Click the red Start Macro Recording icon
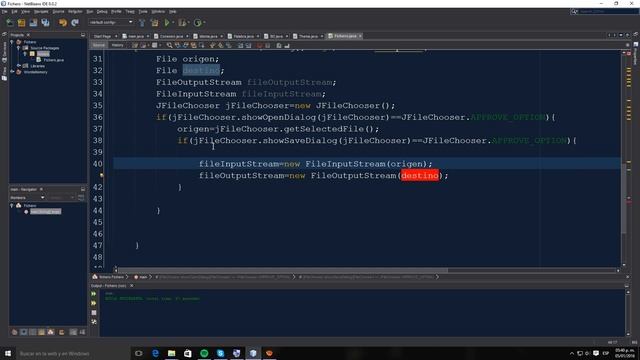This screenshot has width=640, height=360. [x=259, y=45]
